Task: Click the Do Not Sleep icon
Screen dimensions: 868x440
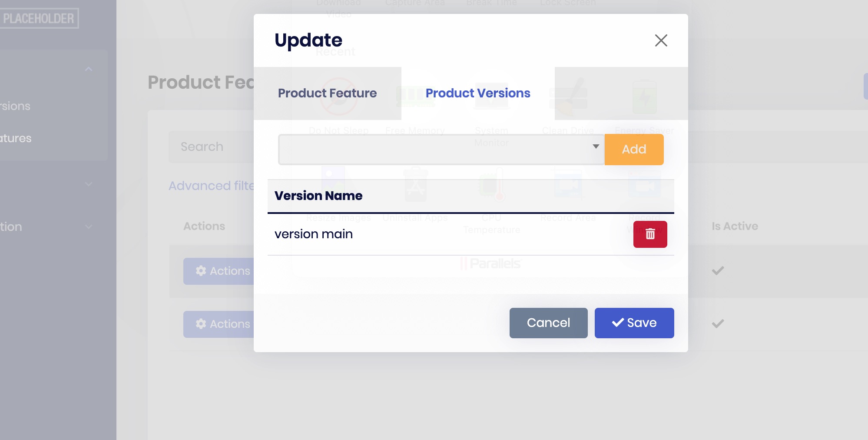Action: 338,97
